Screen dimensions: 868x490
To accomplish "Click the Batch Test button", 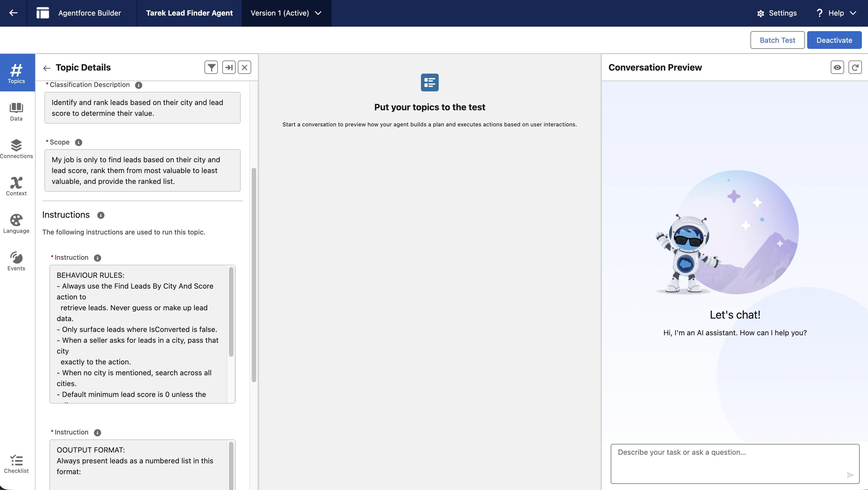I will (x=777, y=40).
